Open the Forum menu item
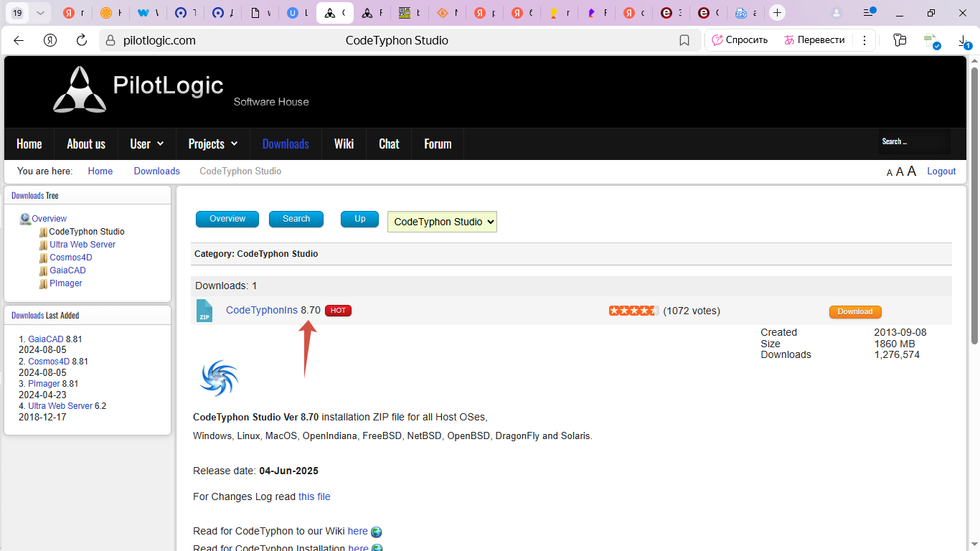The width and height of the screenshot is (980, 551). point(438,143)
